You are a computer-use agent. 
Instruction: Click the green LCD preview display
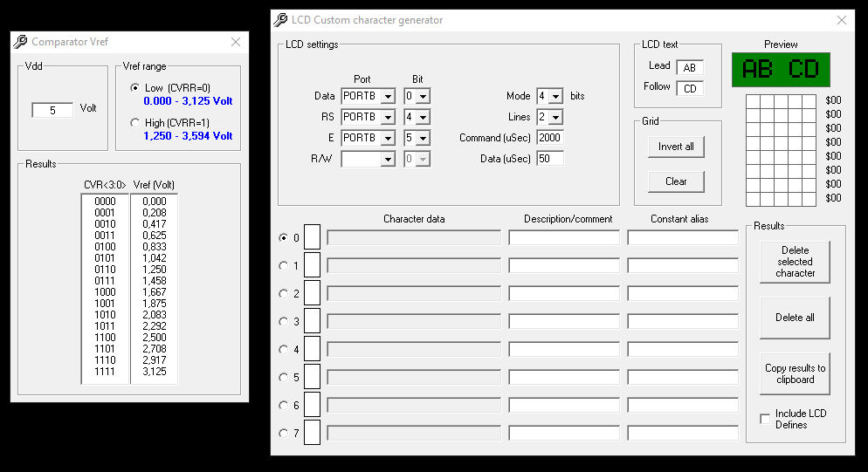pos(781,70)
